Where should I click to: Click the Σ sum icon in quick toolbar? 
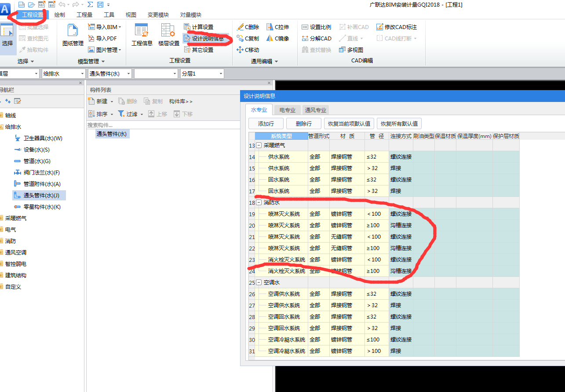pos(90,4)
